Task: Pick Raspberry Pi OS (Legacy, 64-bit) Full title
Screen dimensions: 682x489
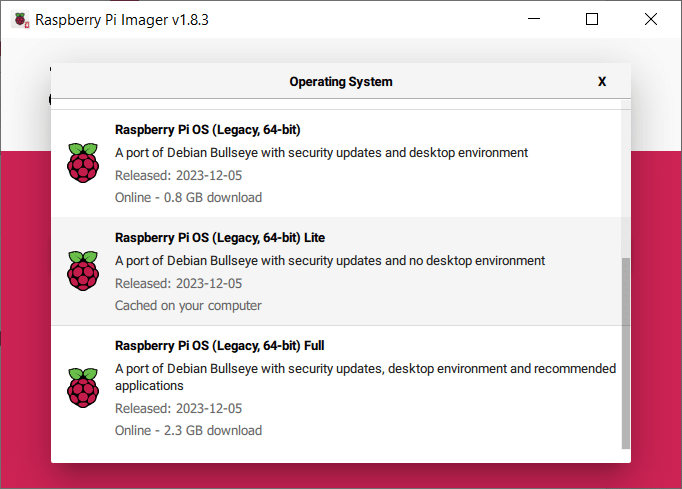Action: 220,346
